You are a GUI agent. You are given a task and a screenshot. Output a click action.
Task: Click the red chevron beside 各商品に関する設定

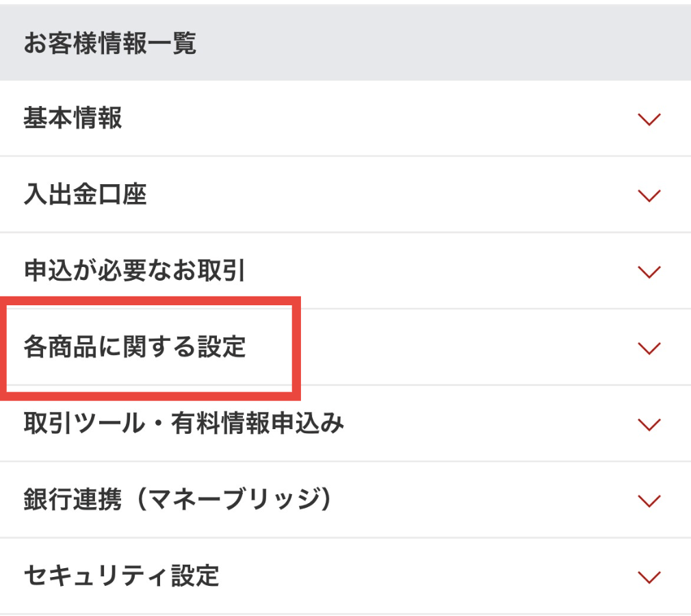coord(649,348)
